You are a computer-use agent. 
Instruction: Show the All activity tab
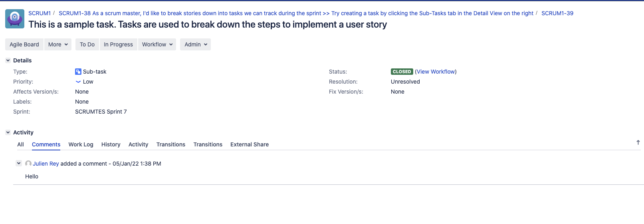tap(21, 144)
